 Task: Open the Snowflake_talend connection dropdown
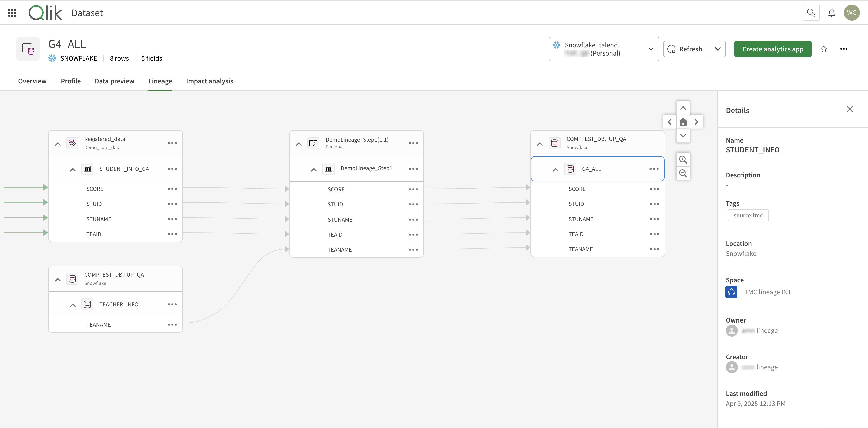click(x=651, y=49)
